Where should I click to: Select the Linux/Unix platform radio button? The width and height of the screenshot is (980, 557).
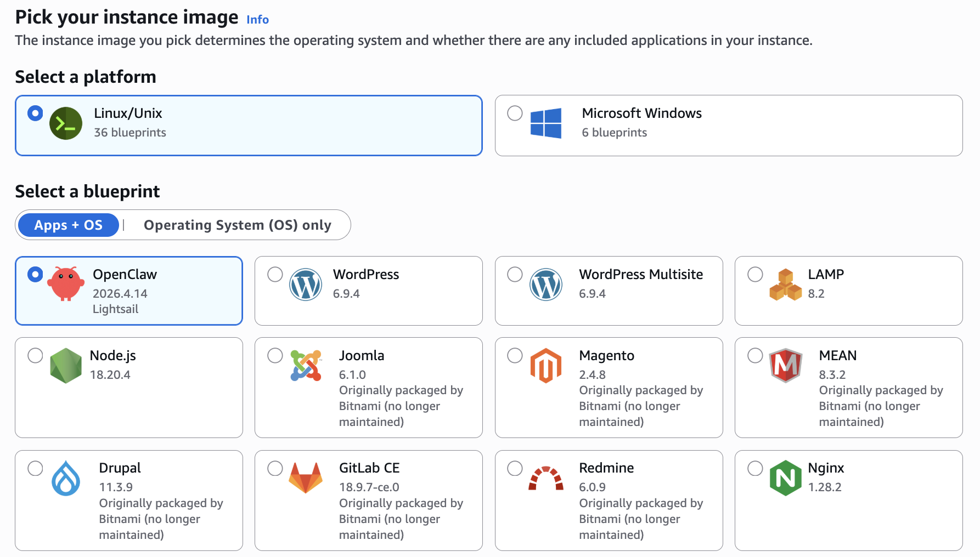point(35,113)
